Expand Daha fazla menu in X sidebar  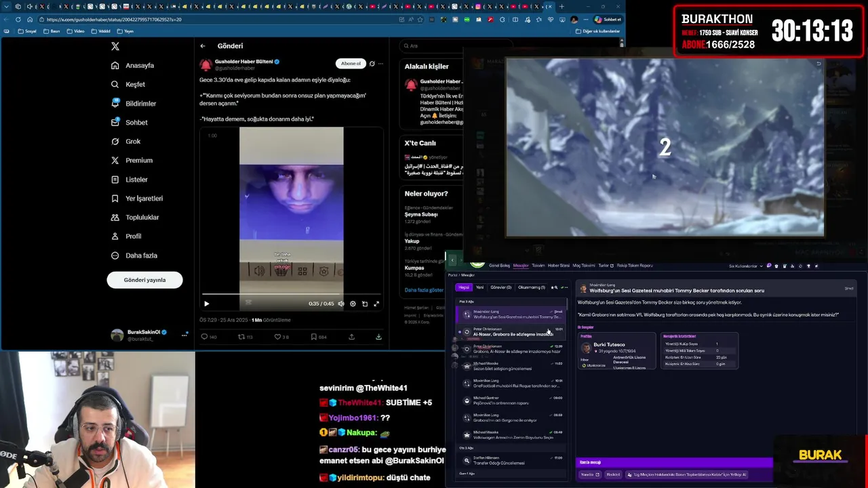134,256
